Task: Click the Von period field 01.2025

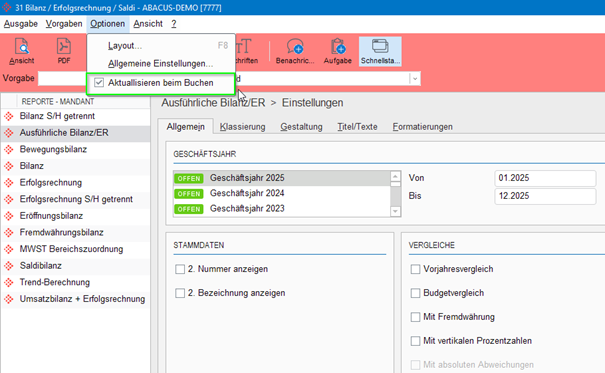Action: click(x=545, y=178)
